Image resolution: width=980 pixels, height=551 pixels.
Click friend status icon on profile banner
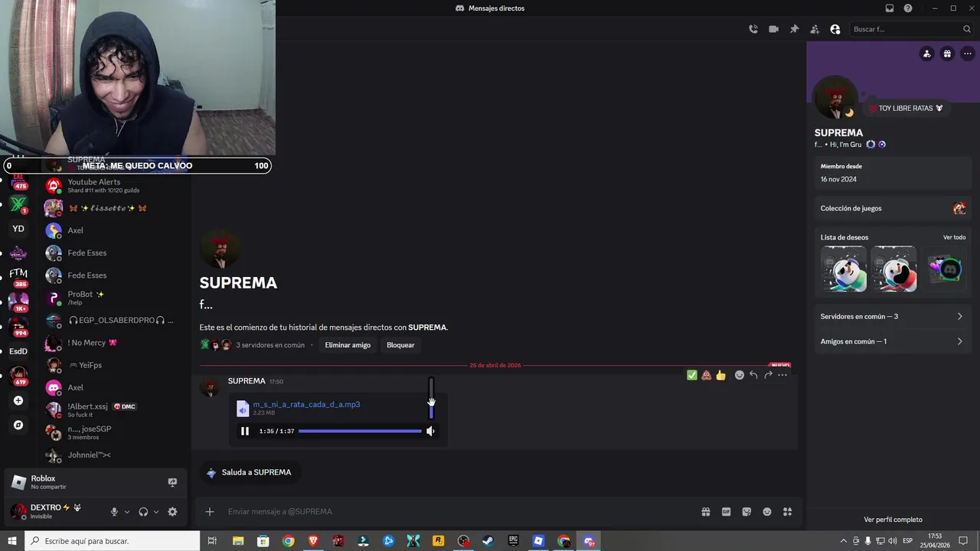click(x=927, y=54)
